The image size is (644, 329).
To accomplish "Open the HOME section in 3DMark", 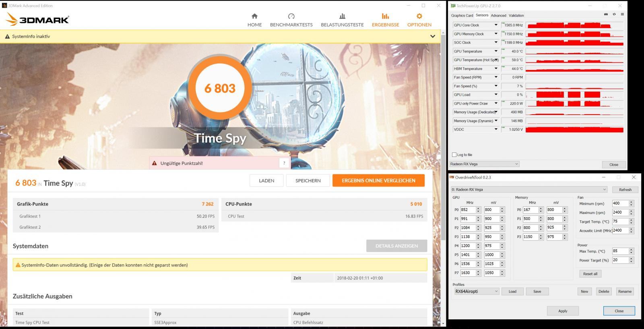I will (254, 20).
